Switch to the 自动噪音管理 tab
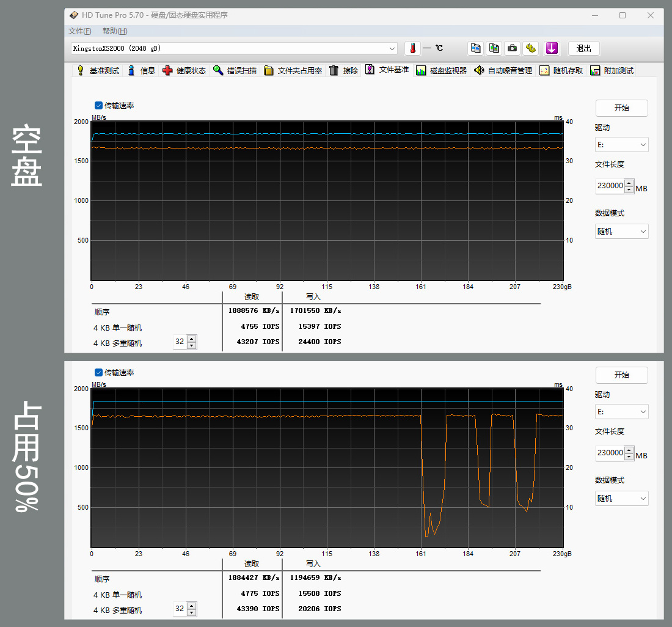 (x=503, y=71)
